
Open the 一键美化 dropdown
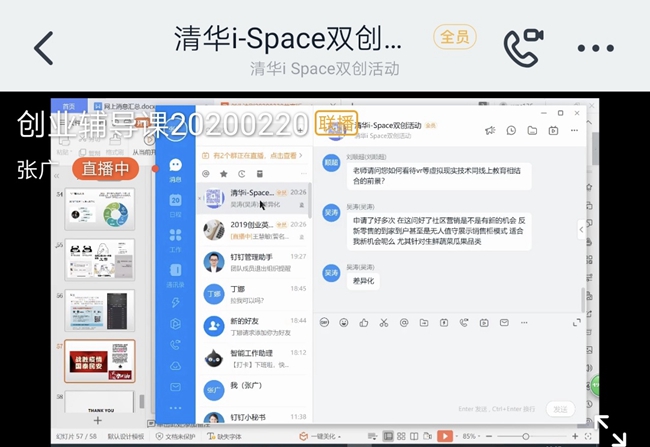tap(320, 436)
